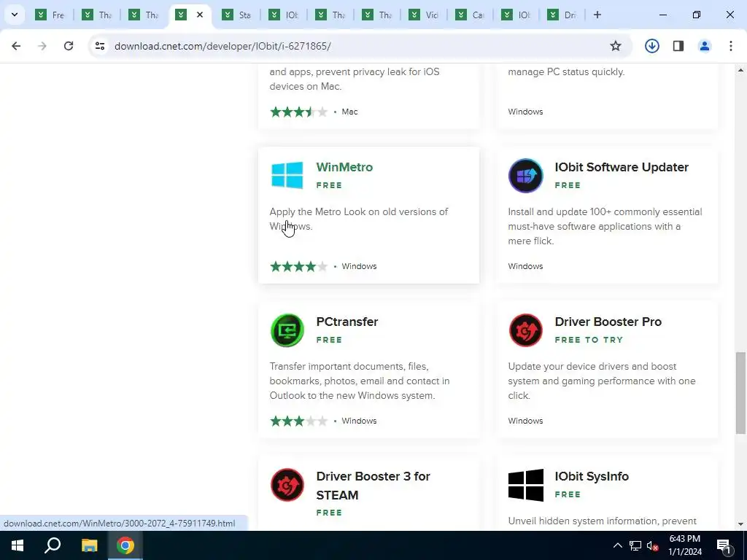Open the Chrome downloads icon
The height and width of the screenshot is (560, 747).
tap(651, 46)
